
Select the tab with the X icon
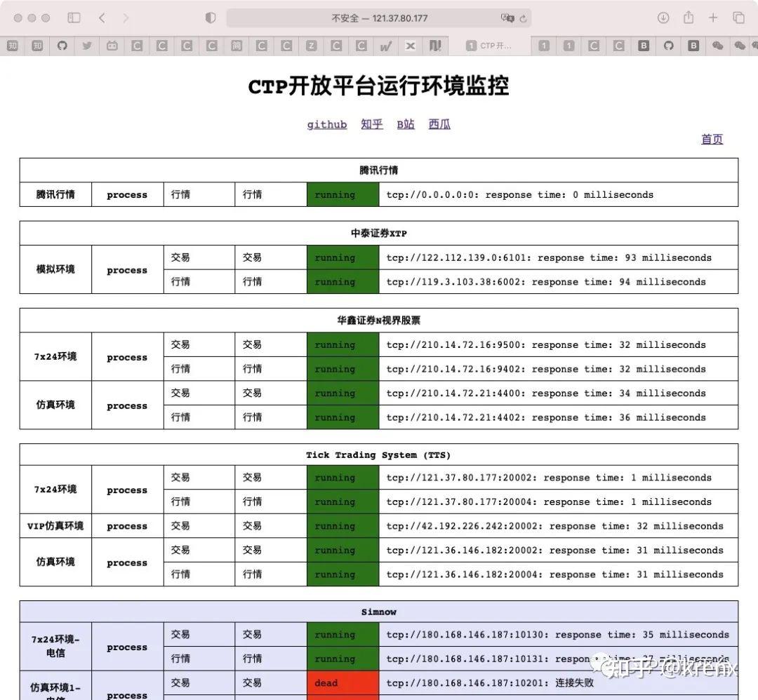tap(411, 46)
